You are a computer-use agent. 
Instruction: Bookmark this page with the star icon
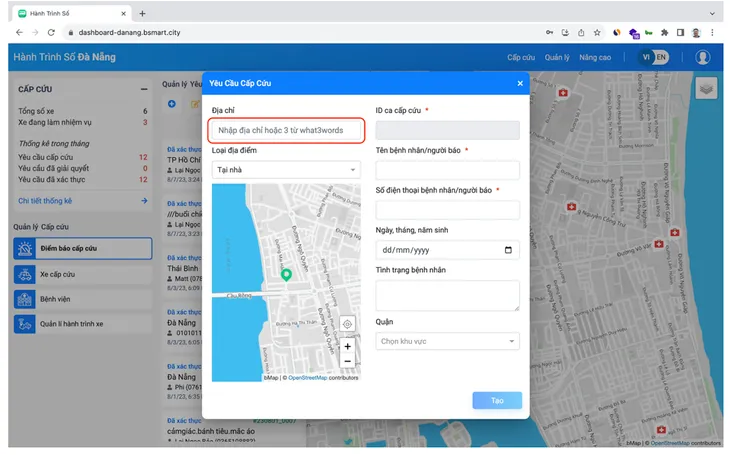coord(597,33)
